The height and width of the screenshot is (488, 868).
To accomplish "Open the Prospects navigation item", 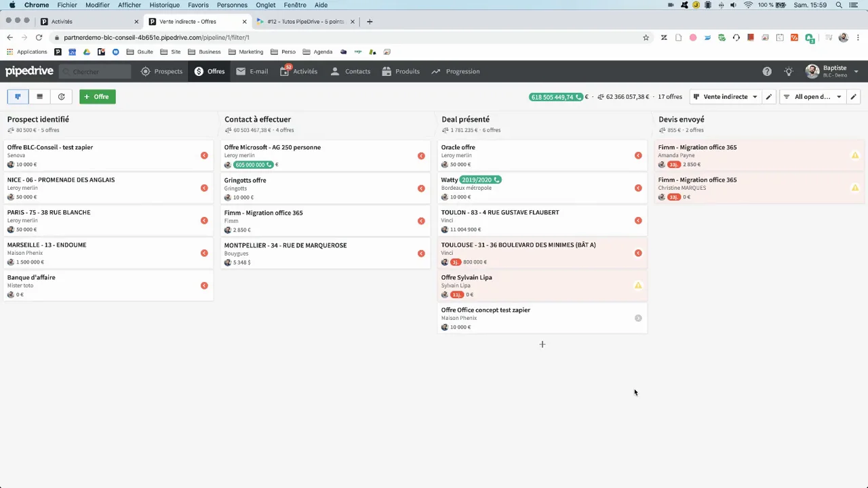I will (x=161, y=71).
